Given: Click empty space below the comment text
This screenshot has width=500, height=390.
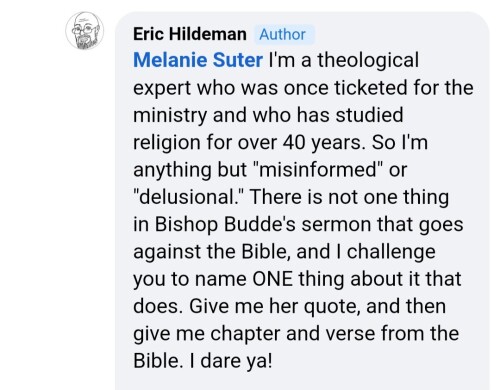Looking at the screenshot, I should pos(302,380).
